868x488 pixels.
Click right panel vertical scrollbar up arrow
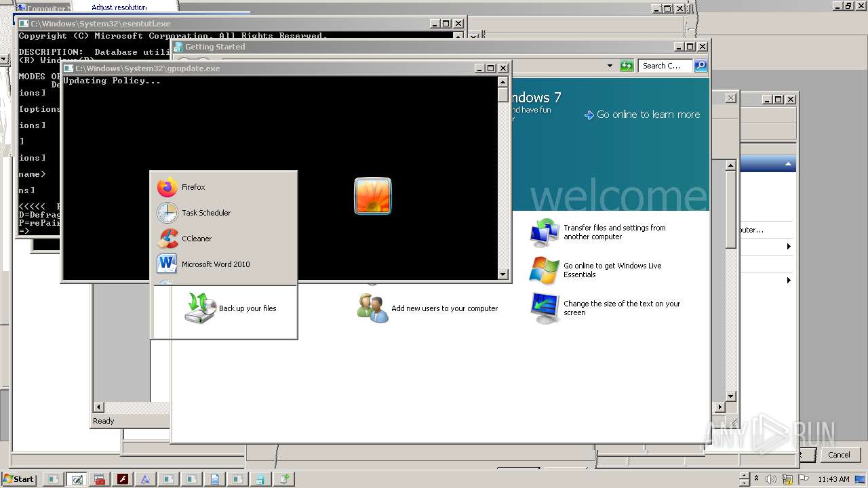tap(730, 165)
